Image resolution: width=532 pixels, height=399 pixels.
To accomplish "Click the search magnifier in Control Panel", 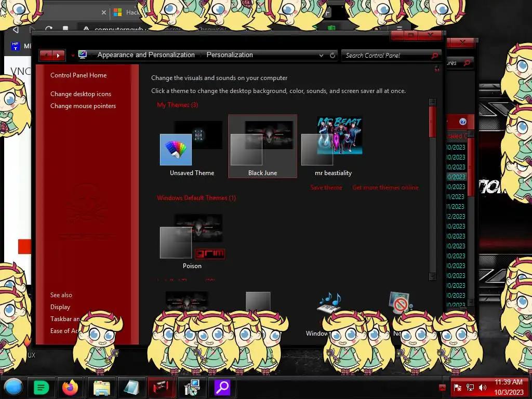I will [x=435, y=55].
